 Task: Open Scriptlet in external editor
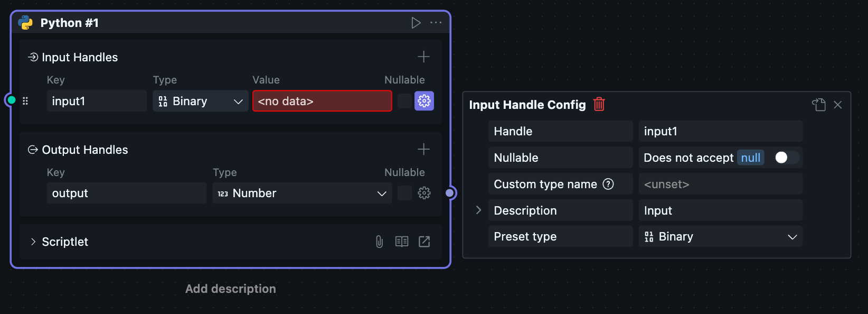(x=424, y=242)
